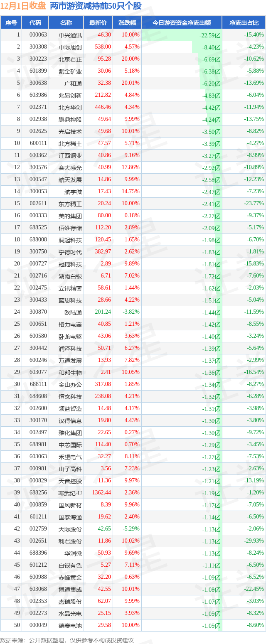The image size is (266, 644).
Task: Click the stock name 美的集团
Action: click(x=70, y=216)
